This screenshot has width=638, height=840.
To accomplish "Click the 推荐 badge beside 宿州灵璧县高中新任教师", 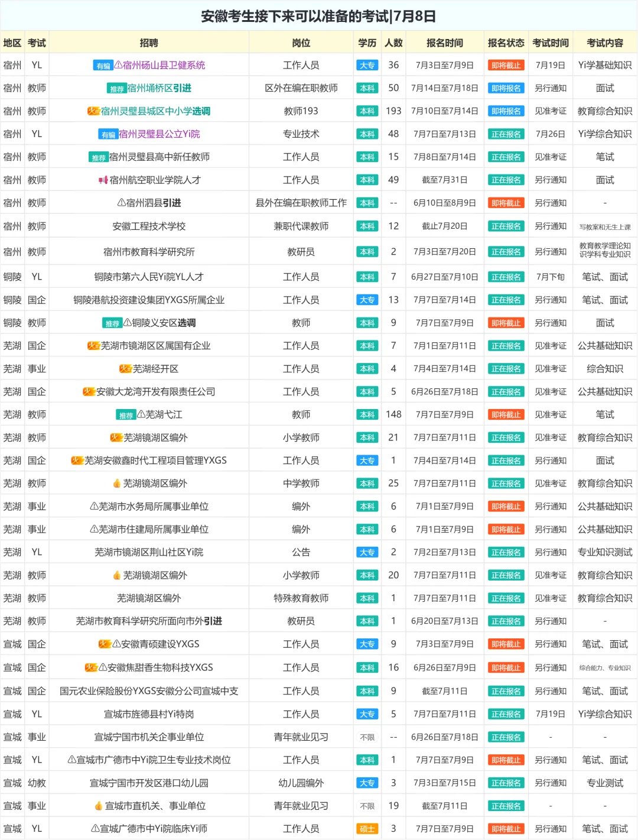I will [99, 157].
